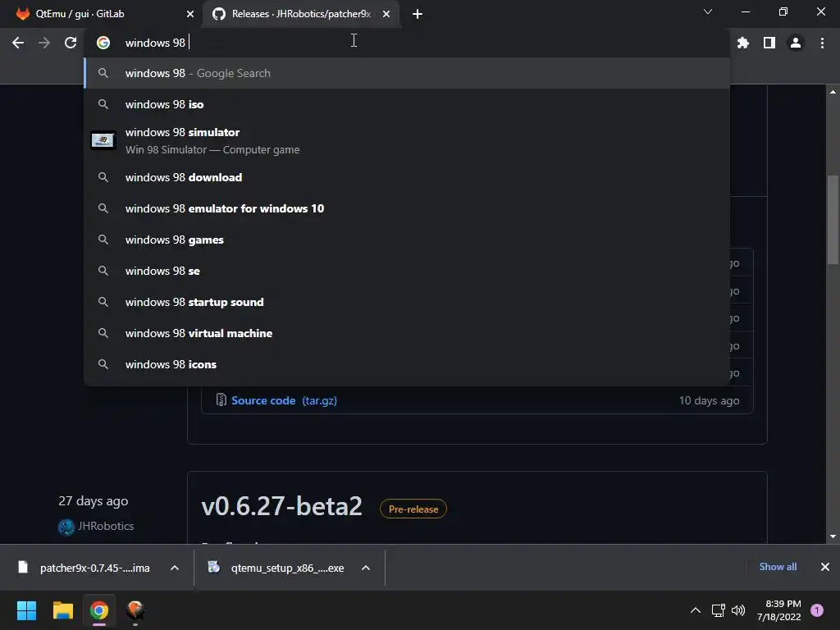Click the Pre-release badge
This screenshot has height=630, width=840.
[413, 509]
